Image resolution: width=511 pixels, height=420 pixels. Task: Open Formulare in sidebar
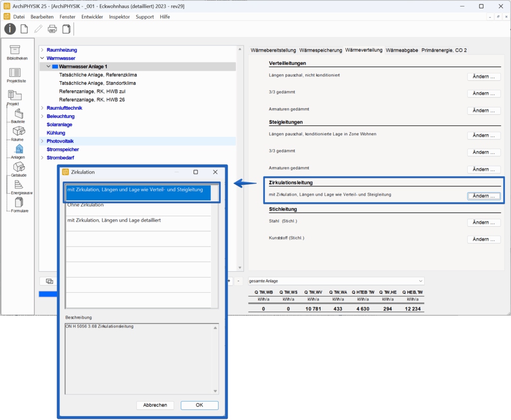tap(19, 205)
